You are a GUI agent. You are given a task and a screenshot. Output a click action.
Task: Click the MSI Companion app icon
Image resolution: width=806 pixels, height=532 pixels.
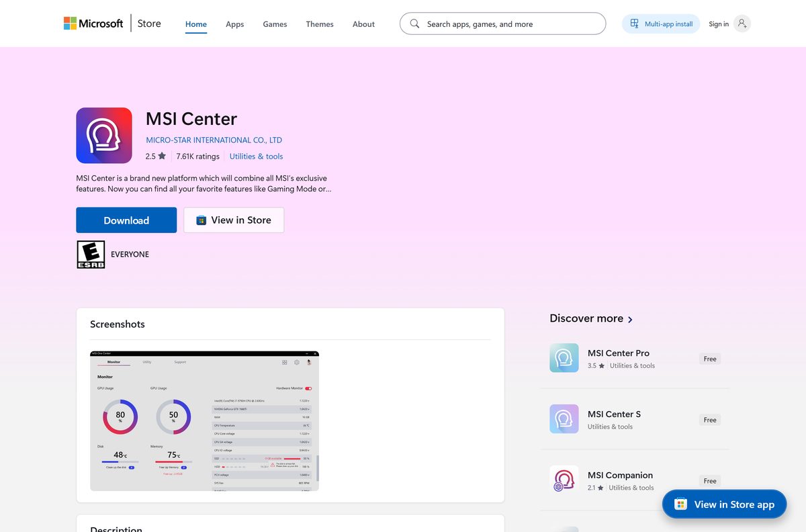(x=564, y=480)
